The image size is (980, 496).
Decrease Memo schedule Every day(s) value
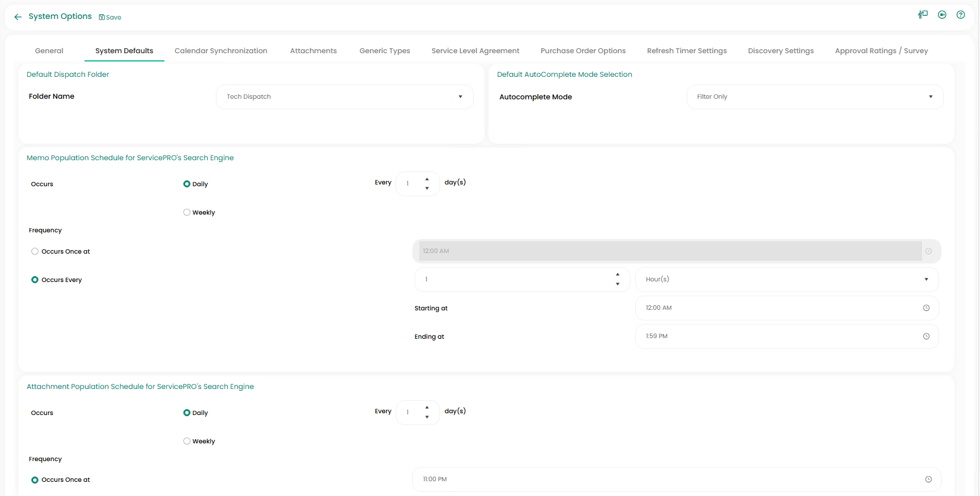[427, 188]
